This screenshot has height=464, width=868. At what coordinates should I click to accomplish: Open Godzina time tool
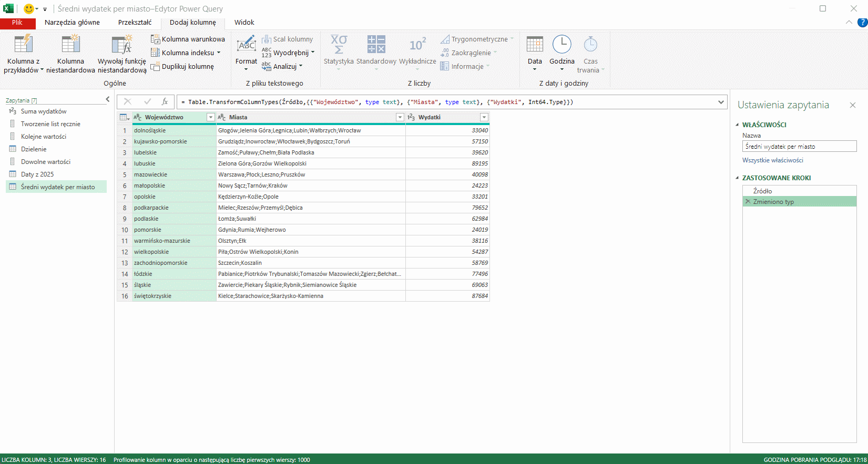[x=562, y=53]
